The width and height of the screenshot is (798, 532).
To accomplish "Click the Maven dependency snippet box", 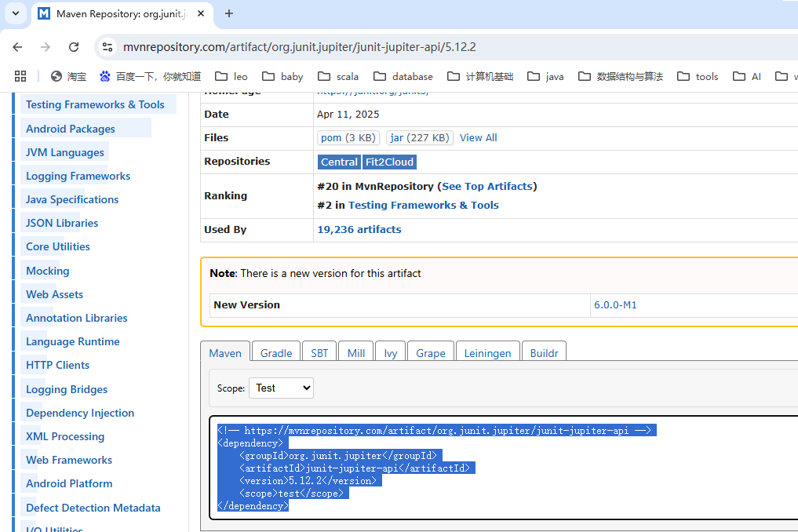I will click(x=504, y=468).
